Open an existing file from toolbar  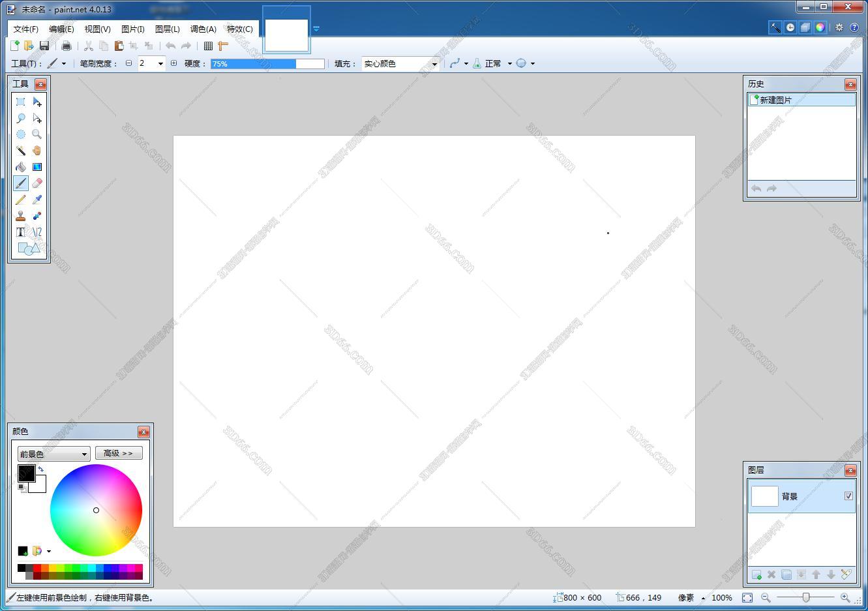[29, 46]
